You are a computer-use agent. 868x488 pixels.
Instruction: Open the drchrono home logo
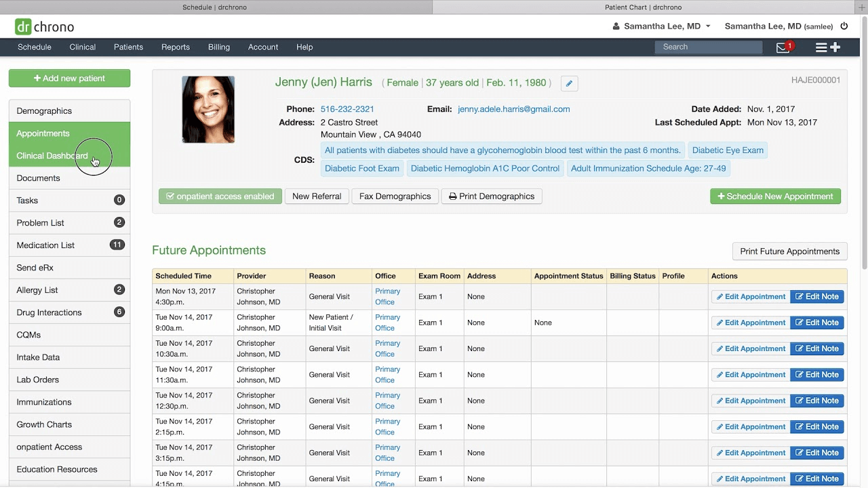tap(43, 27)
